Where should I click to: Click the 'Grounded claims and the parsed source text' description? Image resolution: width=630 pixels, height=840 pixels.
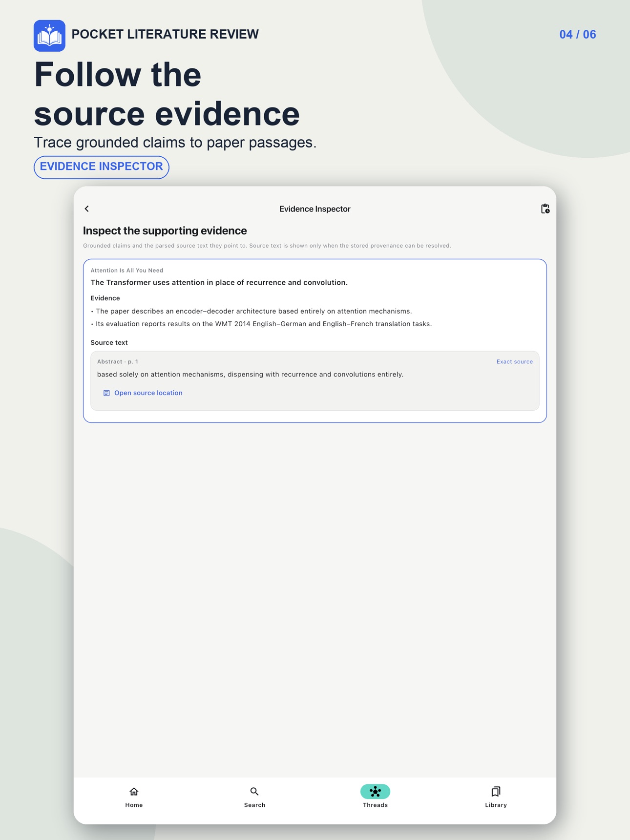tap(267, 246)
